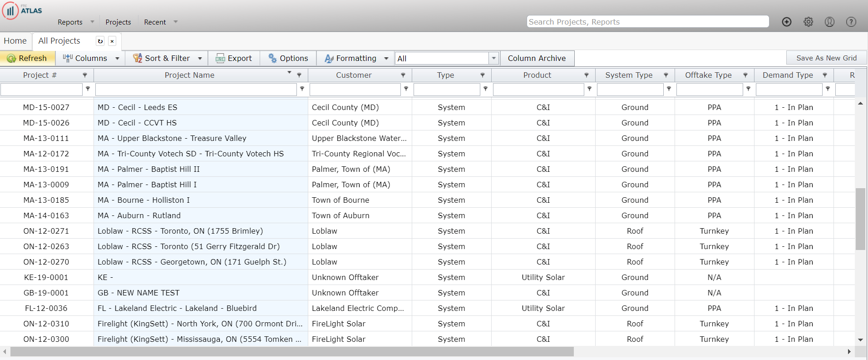Click the horizontal scrollbar right arrow

(849, 351)
